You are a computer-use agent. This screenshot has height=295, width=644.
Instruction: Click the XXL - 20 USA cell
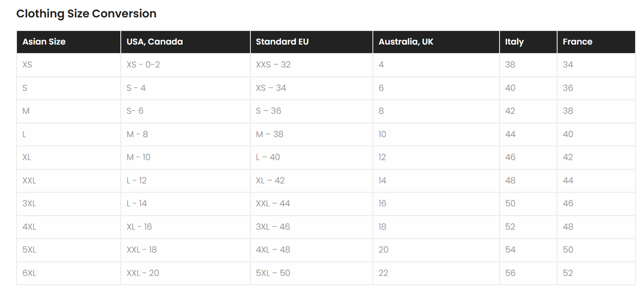(143, 273)
